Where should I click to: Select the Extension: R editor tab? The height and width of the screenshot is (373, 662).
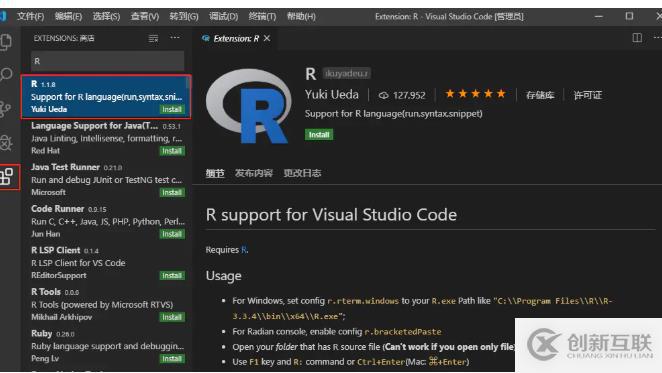(x=236, y=38)
